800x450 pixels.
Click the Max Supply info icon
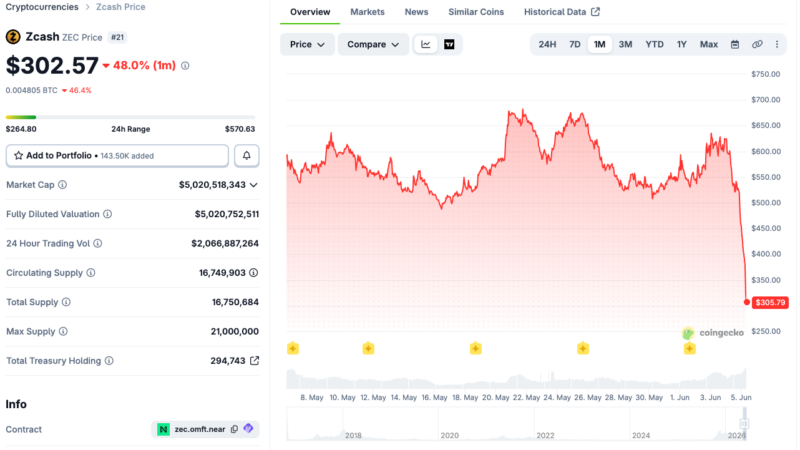pos(63,332)
